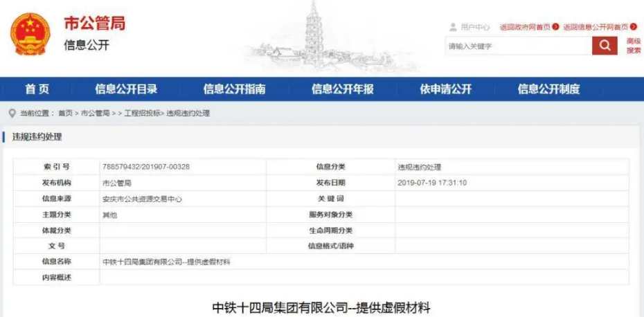This screenshot has height=317, width=644.
Task: Click the large article title heading
Action: (321, 307)
